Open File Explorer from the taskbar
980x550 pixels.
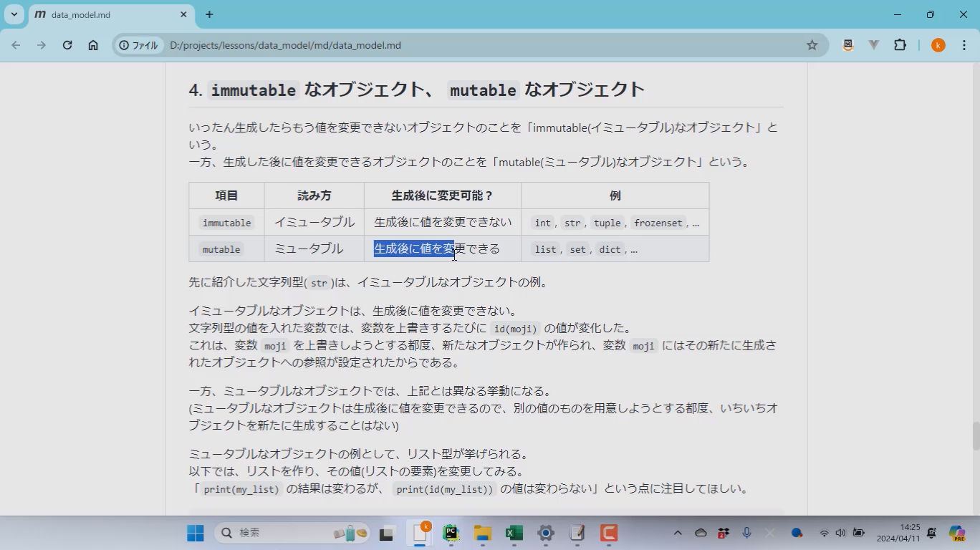482,533
